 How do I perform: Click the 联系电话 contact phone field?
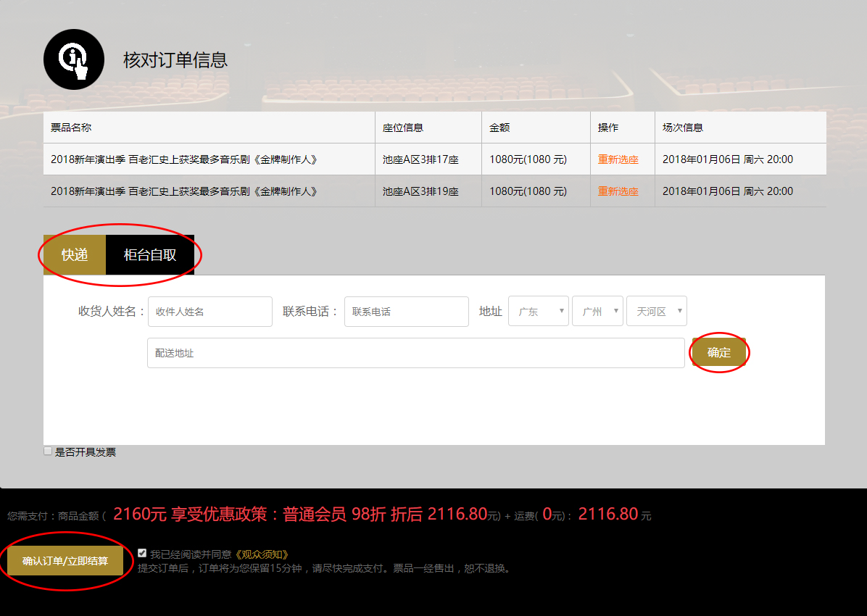pyautogui.click(x=406, y=312)
